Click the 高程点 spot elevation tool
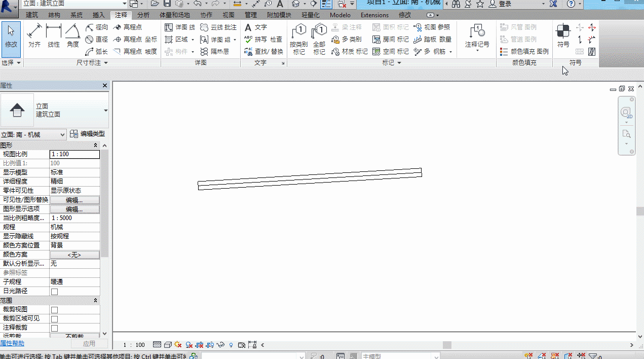Viewport: 644px width, 359px height. [128, 27]
